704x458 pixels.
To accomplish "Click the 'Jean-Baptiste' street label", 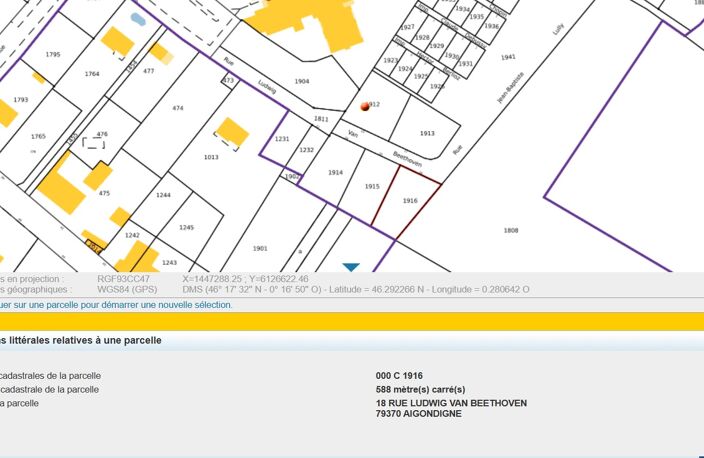I will (x=510, y=87).
